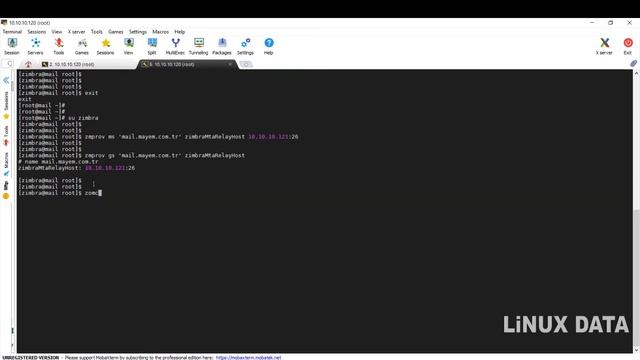Open the Tools menu
The height and width of the screenshot is (360, 640).
97,32
